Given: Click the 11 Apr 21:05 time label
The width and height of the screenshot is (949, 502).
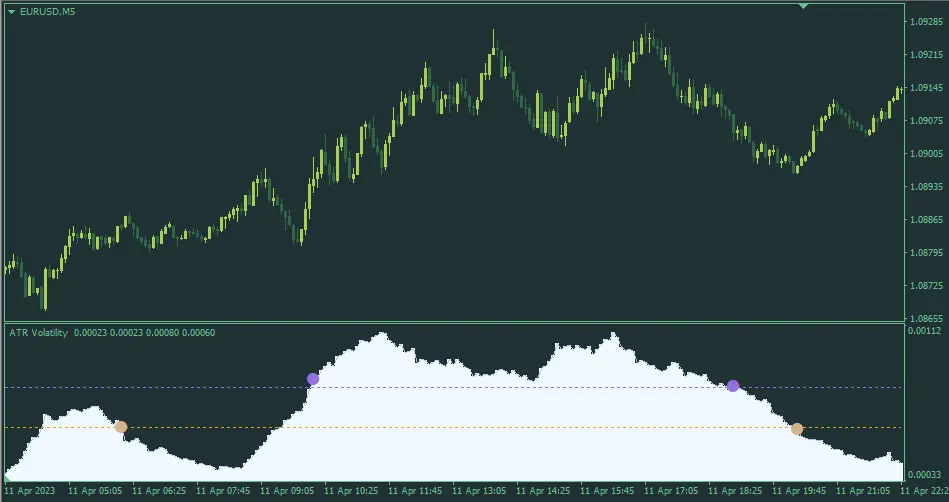Looking at the screenshot, I should tap(865, 492).
